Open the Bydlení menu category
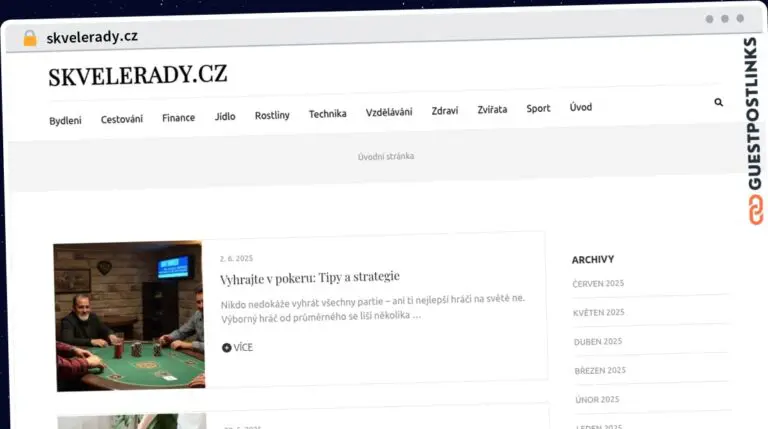The image size is (768, 429). [65, 120]
